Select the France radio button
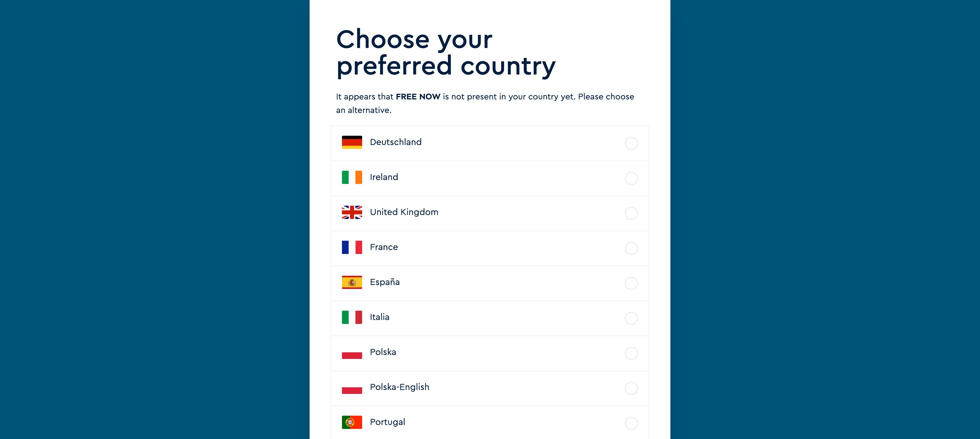 tap(631, 248)
